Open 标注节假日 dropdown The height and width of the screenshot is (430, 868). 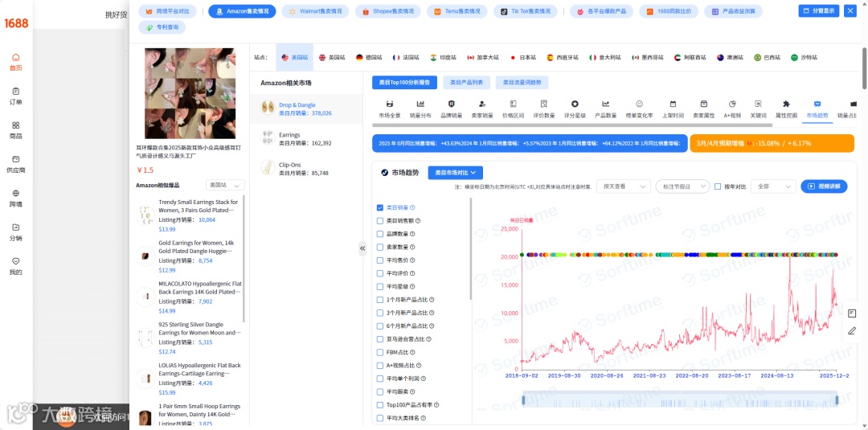point(682,186)
